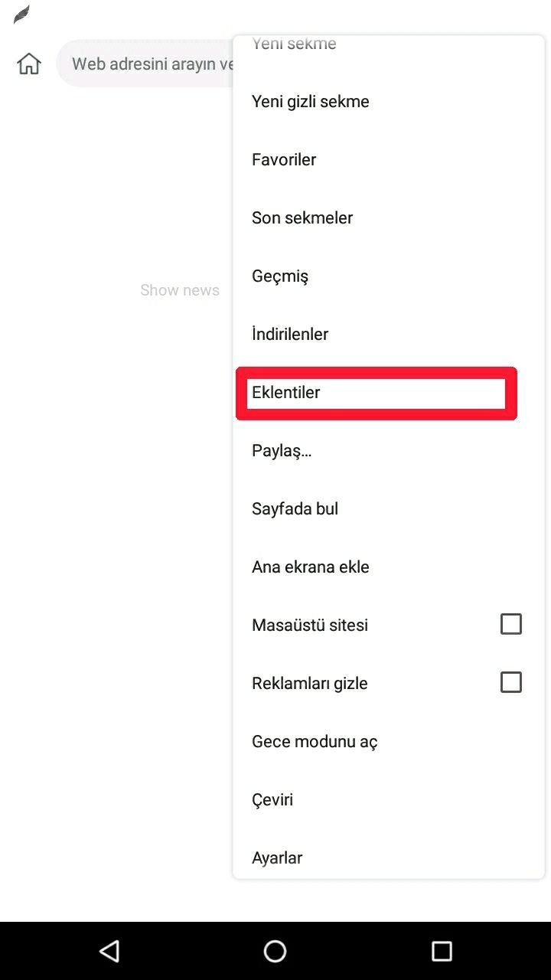Open İndirilenler downloads entry

coord(290,335)
